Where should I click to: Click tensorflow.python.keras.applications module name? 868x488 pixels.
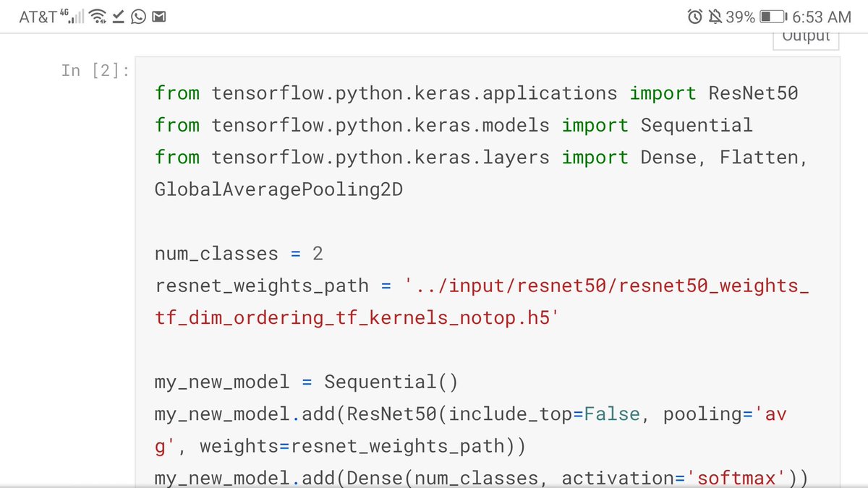(414, 94)
